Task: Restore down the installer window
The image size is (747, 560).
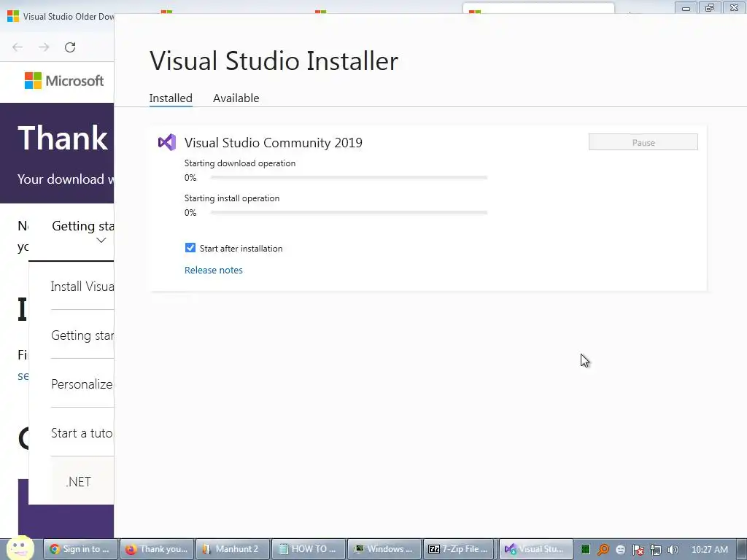Action: pos(710,8)
